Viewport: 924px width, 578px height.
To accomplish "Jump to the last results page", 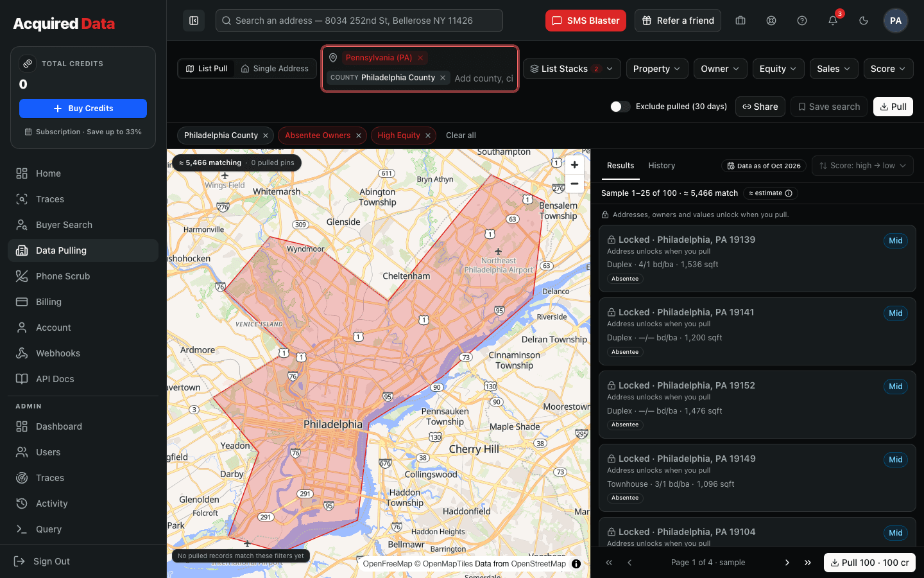I will [x=808, y=563].
